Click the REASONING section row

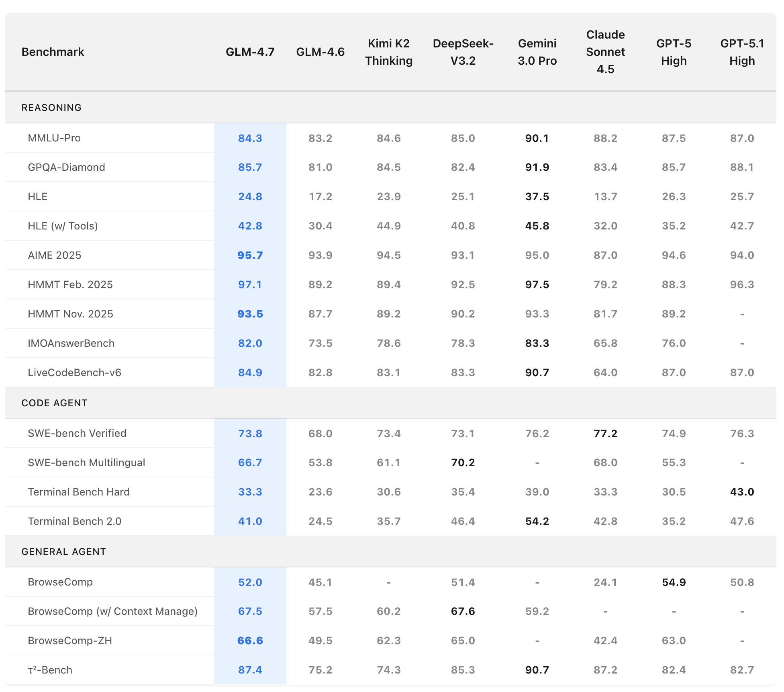pos(51,107)
